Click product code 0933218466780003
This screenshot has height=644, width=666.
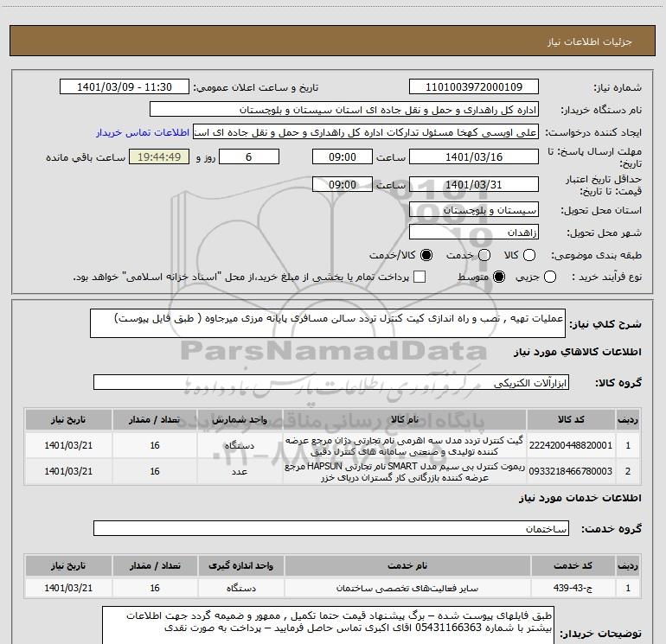point(571,471)
